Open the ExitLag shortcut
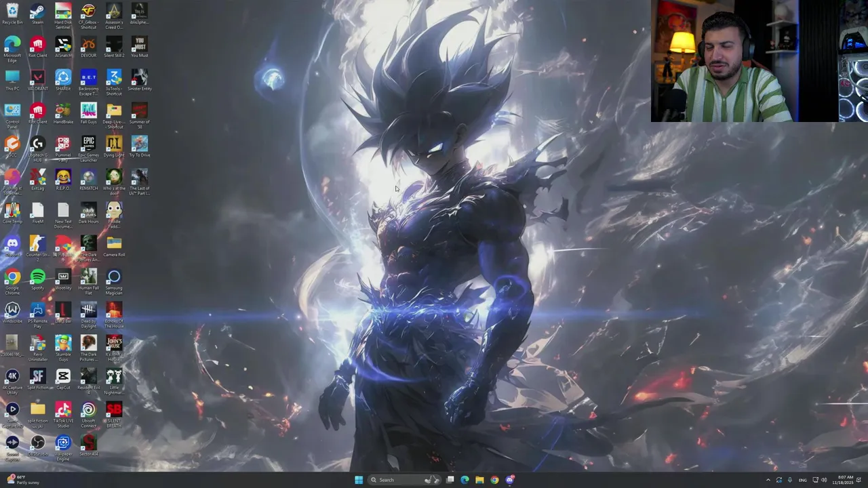This screenshot has width=868, height=488. click(37, 180)
